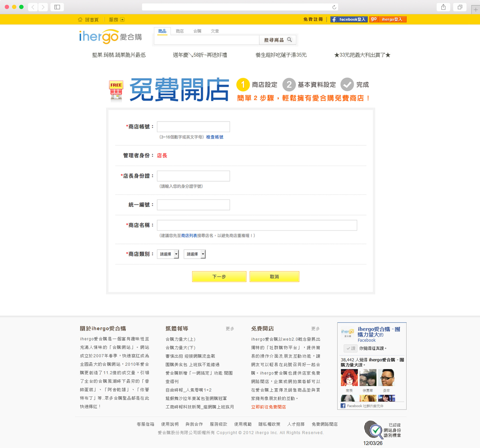480x448 pixels.
Task: Click the ihergo go login icon
Action: tap(374, 19)
